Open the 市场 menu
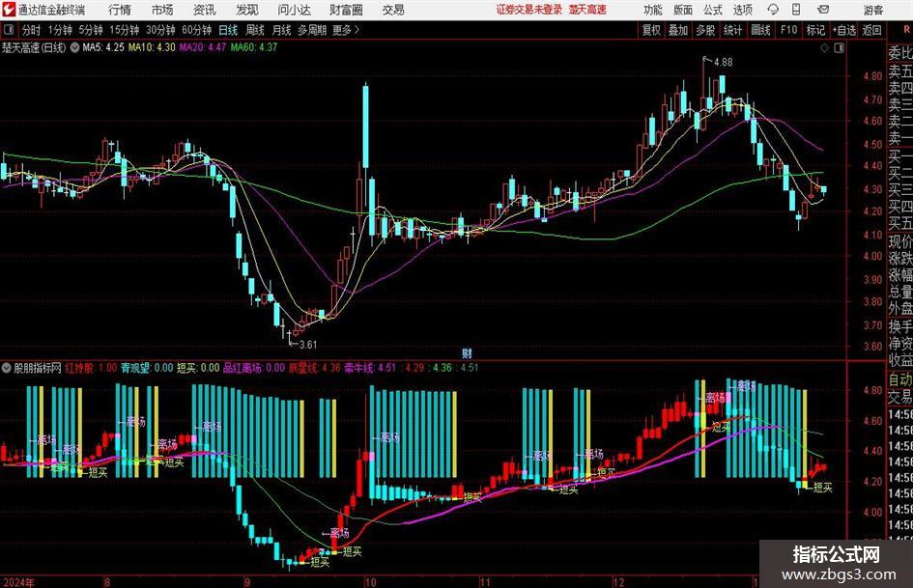This screenshot has width=913, height=588. pyautogui.click(x=162, y=10)
